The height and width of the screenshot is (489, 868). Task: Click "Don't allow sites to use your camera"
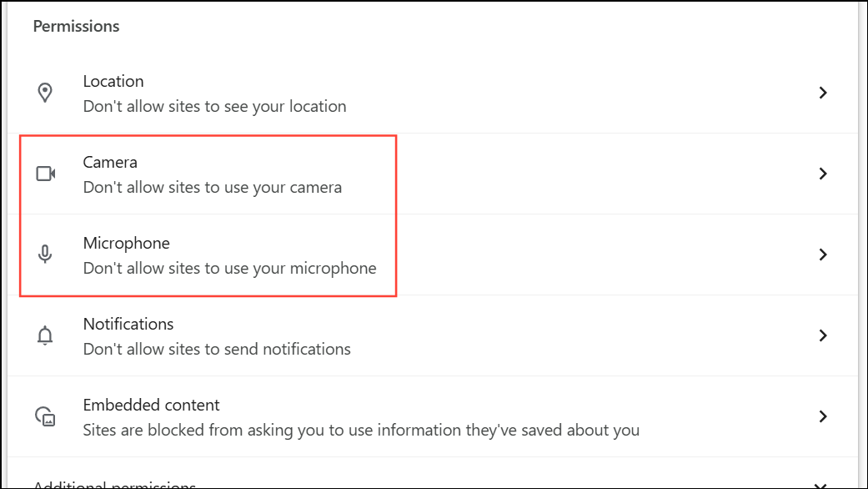(x=213, y=187)
